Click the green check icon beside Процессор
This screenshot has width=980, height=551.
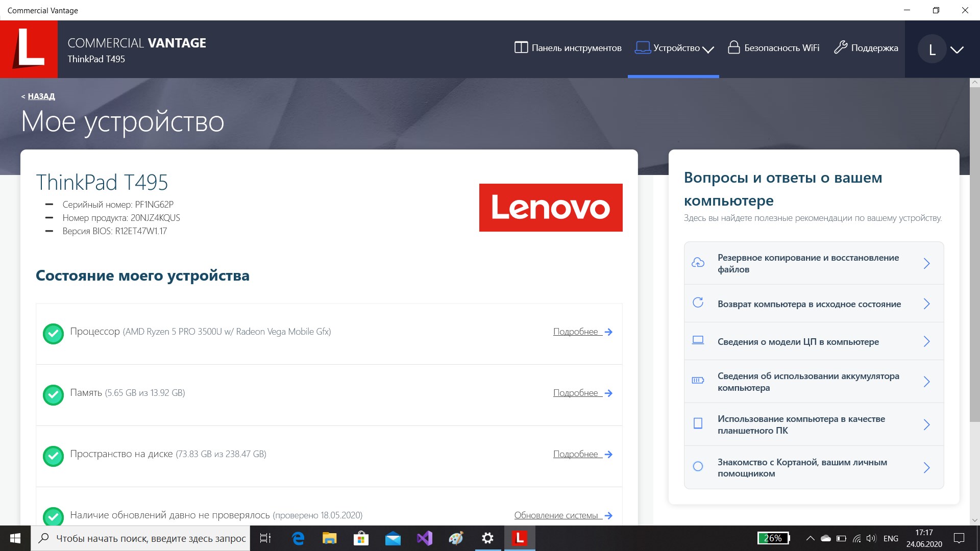[x=53, y=334]
